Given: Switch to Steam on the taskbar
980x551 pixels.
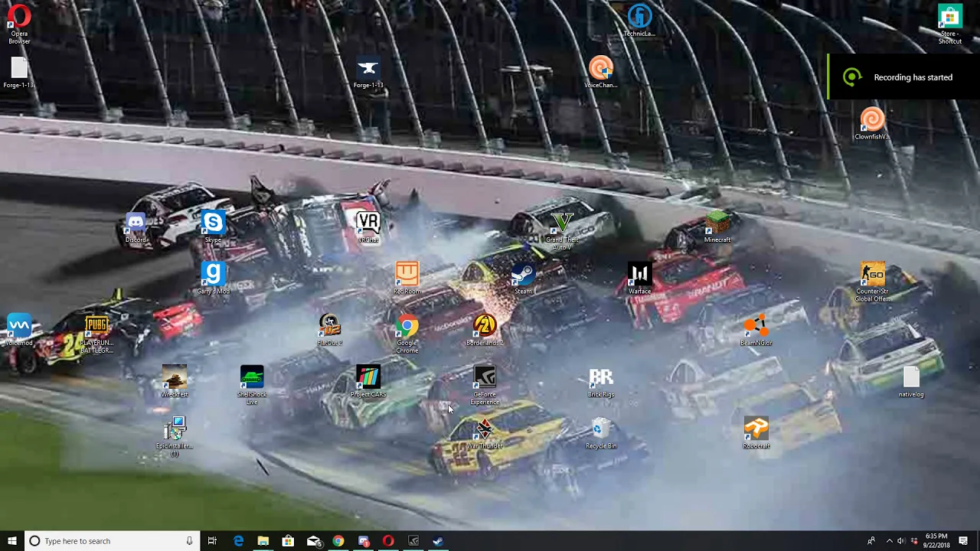Looking at the screenshot, I should (x=438, y=541).
